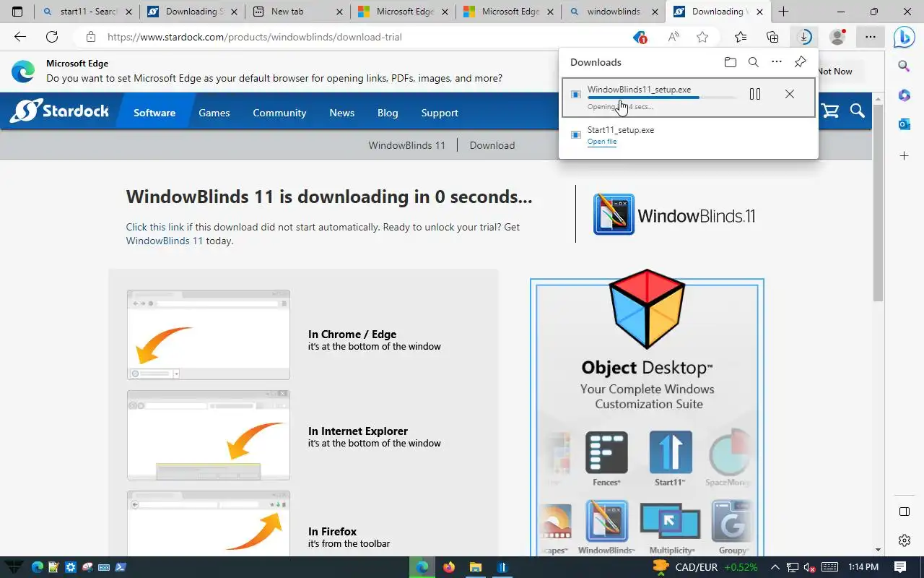
Task: Click the Stardock logo
Action: coord(59,111)
